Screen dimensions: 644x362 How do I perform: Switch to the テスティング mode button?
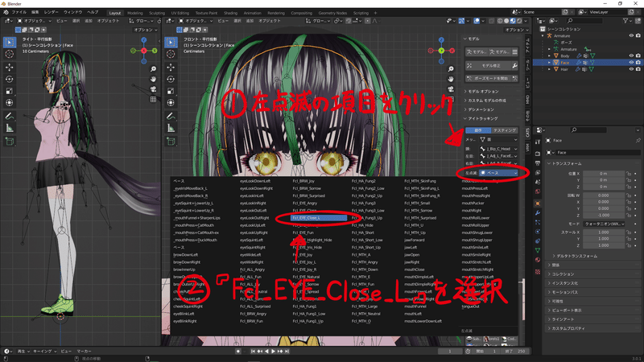(505, 130)
